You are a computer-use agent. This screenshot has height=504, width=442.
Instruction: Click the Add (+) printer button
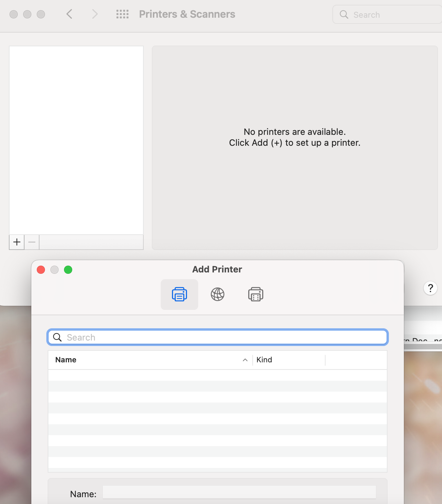[x=17, y=242]
